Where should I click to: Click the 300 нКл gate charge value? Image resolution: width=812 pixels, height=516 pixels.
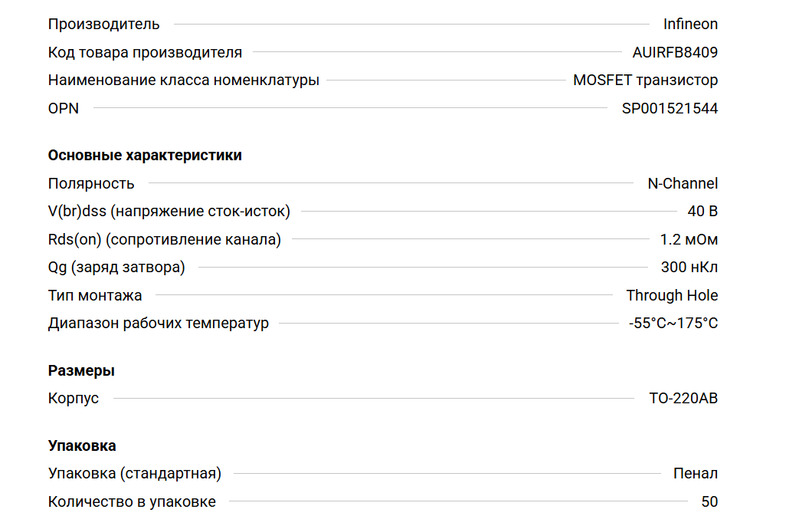(x=689, y=268)
